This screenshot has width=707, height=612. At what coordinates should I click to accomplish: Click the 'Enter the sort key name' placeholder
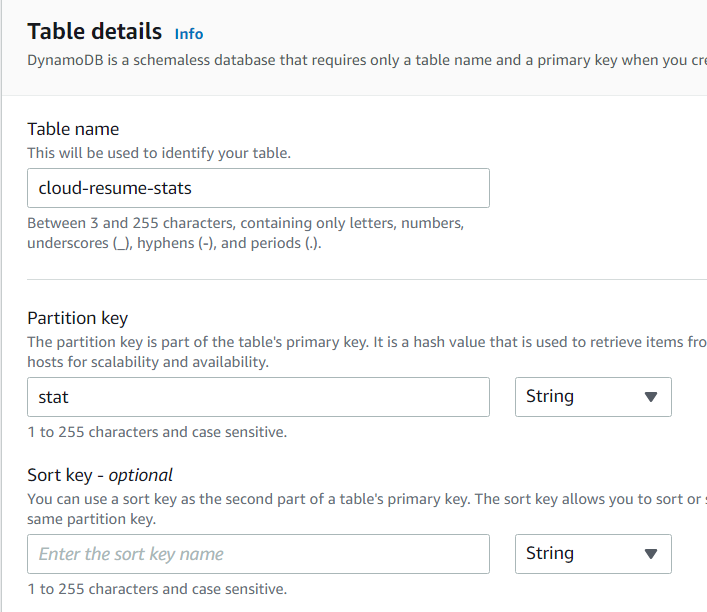tap(131, 554)
